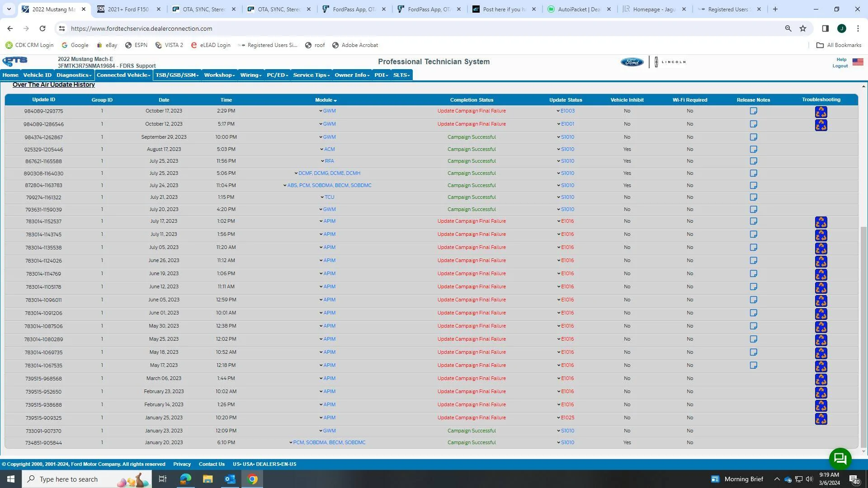Click update ID 734851-905844
The height and width of the screenshot is (488, 868).
[x=43, y=443]
